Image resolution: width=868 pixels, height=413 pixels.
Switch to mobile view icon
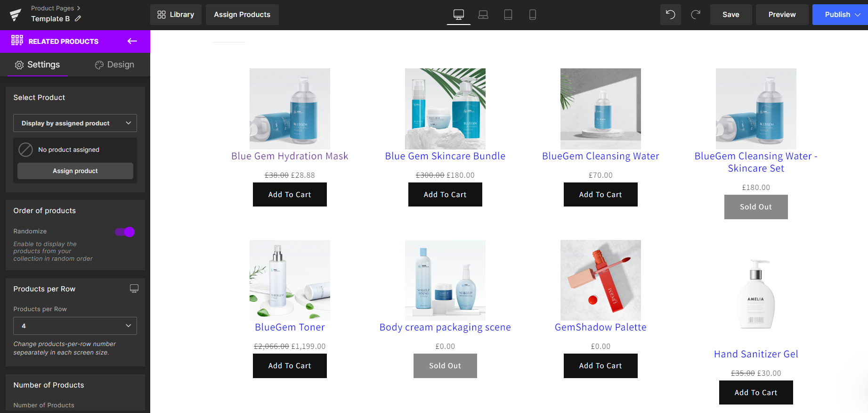tap(533, 15)
